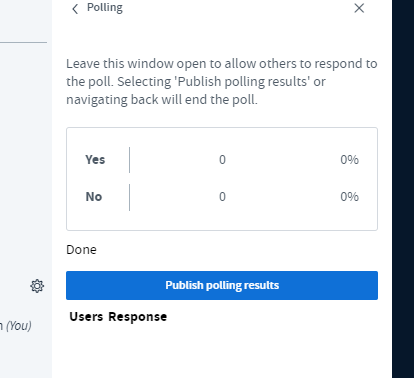The height and width of the screenshot is (378, 414).
Task: Select the vote count for Yes
Action: (222, 160)
